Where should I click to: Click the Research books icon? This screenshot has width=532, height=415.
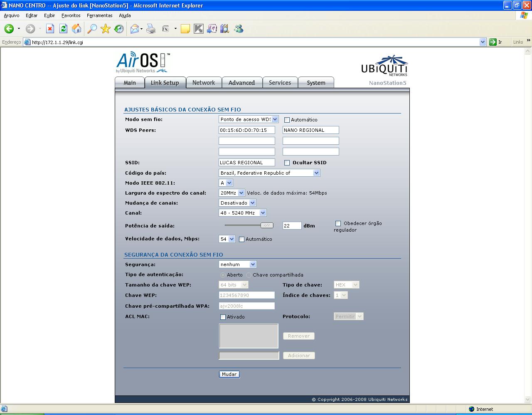225,29
